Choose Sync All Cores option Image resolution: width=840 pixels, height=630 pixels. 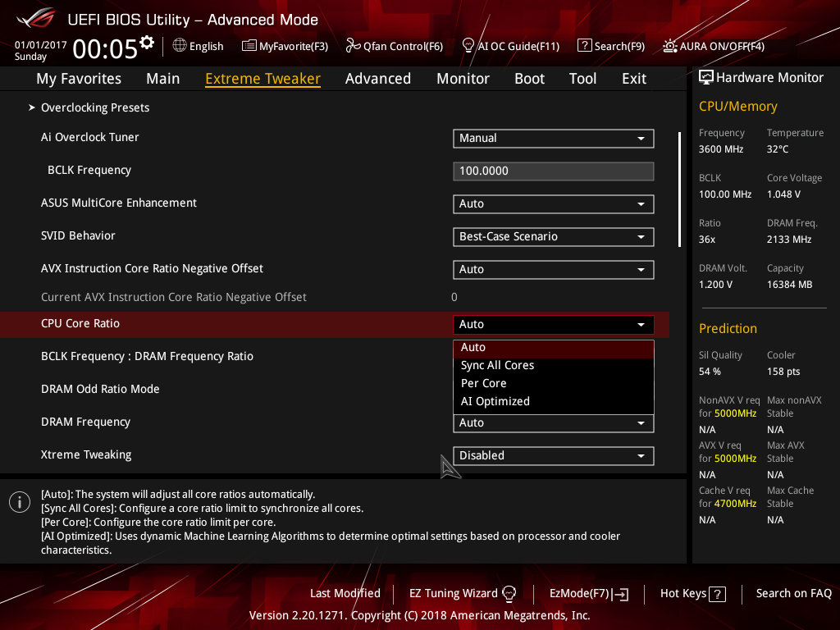click(554, 365)
